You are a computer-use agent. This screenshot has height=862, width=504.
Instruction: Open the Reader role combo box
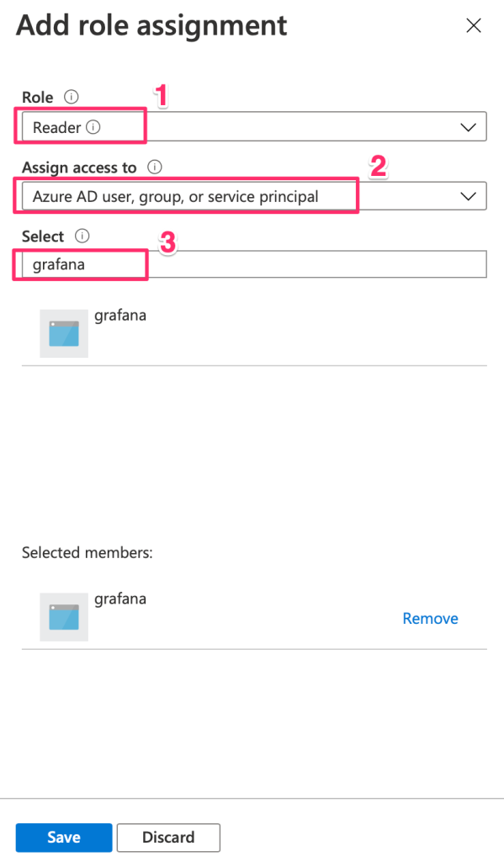pos(254,126)
